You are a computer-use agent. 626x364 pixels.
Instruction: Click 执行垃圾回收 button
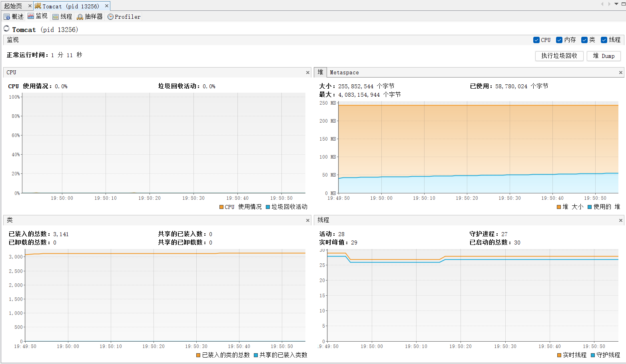[x=559, y=56]
